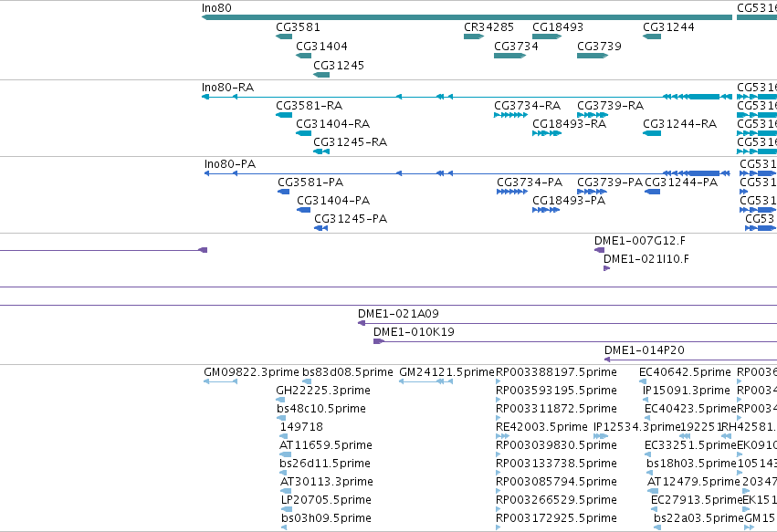Select the CG31244 gene glyph
The height and width of the screenshot is (532, 777).
652,37
